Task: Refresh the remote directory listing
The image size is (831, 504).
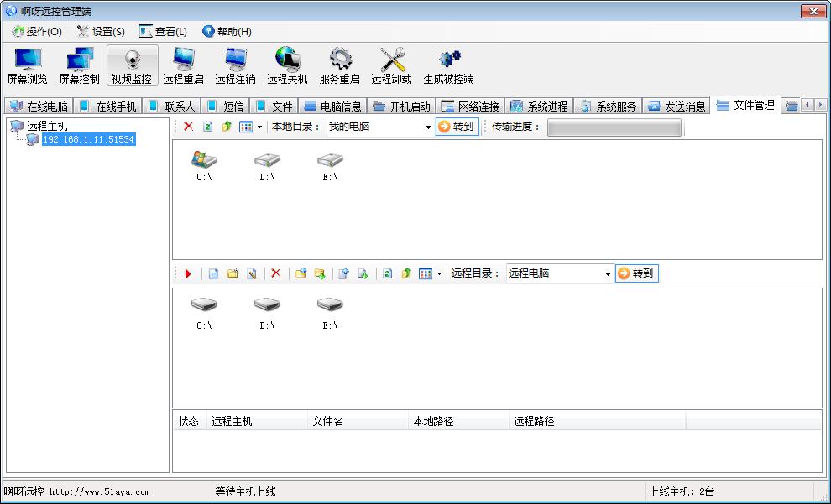Action: pos(388,273)
